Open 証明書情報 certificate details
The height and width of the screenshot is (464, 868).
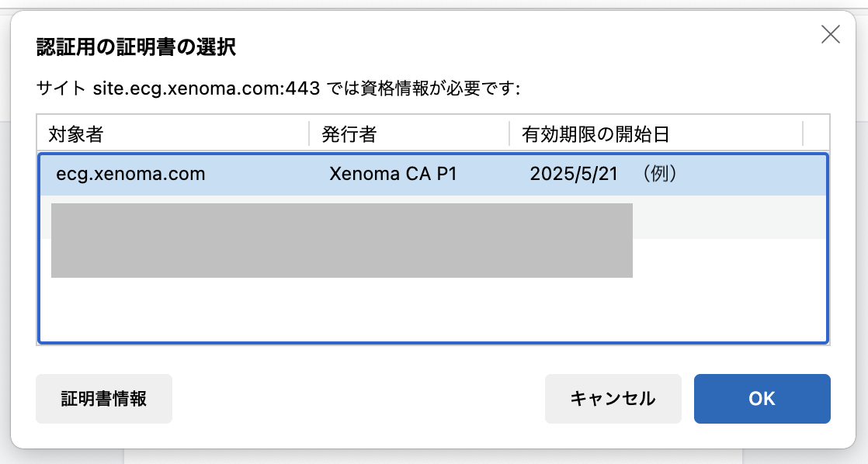pos(104,399)
